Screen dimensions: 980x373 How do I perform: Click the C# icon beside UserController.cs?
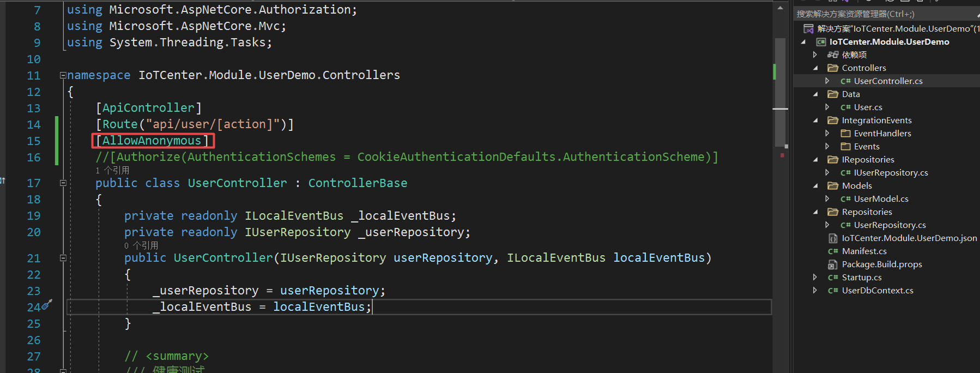click(845, 81)
